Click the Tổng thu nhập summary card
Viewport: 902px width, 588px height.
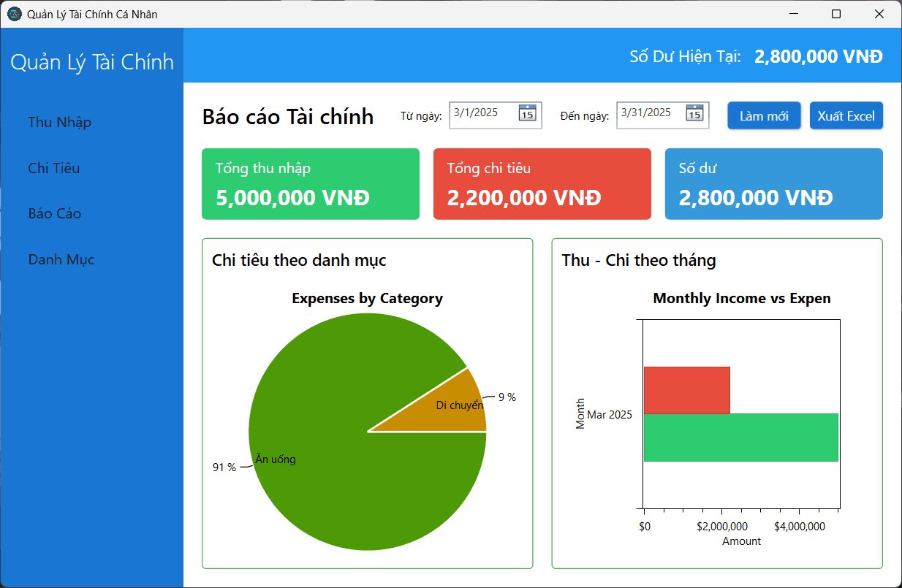pos(311,184)
